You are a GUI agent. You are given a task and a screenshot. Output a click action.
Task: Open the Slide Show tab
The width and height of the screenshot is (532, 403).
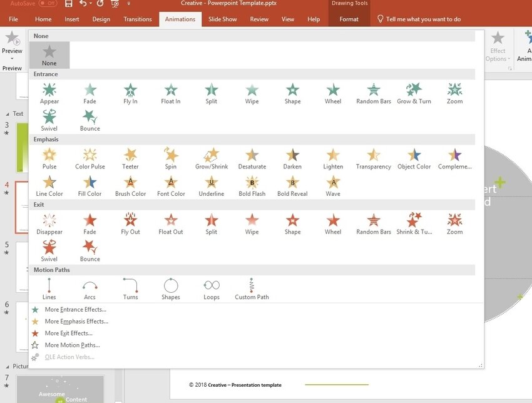tap(222, 19)
